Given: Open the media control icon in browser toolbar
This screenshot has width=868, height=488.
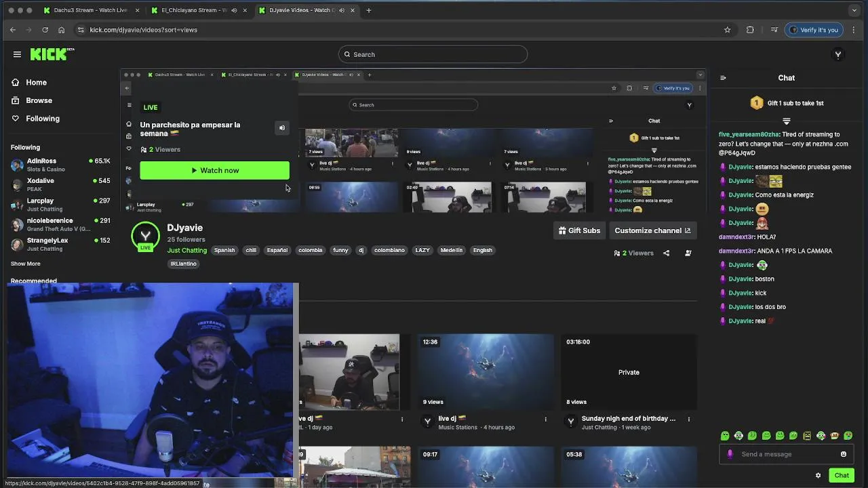Looking at the screenshot, I should coord(774,30).
